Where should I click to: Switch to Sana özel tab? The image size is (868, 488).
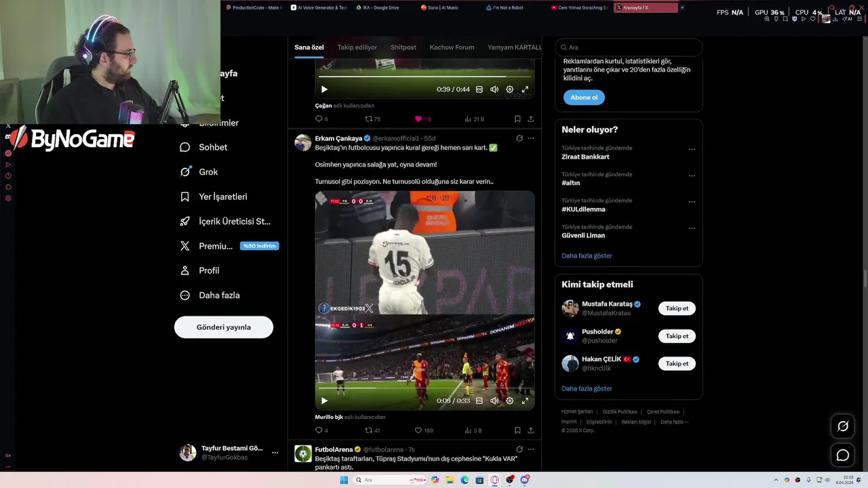pyautogui.click(x=309, y=47)
